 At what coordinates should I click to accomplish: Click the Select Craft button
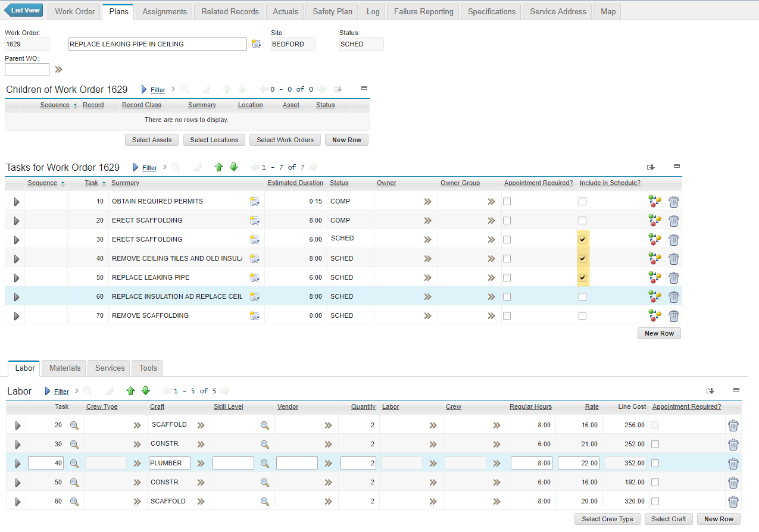pos(668,518)
